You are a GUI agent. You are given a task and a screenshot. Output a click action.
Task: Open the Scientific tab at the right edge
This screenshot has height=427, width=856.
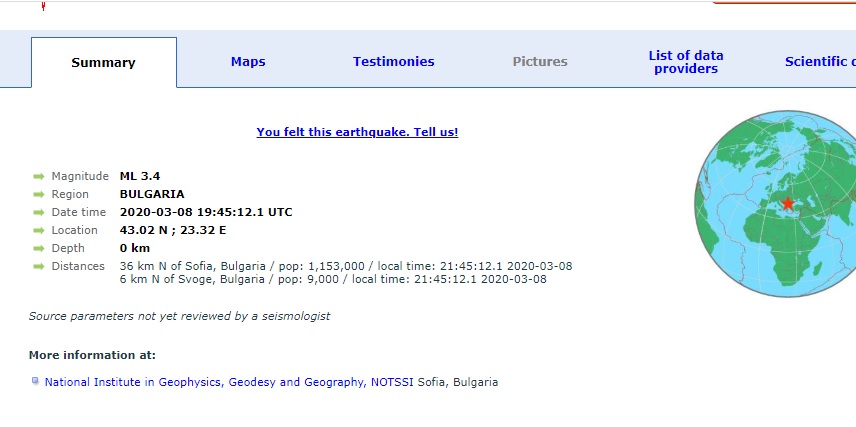819,62
